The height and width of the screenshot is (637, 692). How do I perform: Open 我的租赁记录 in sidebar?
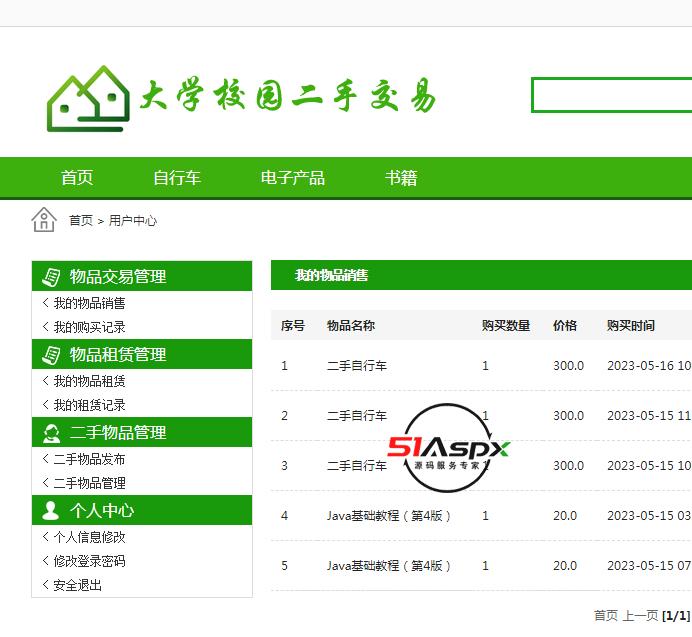[90, 405]
